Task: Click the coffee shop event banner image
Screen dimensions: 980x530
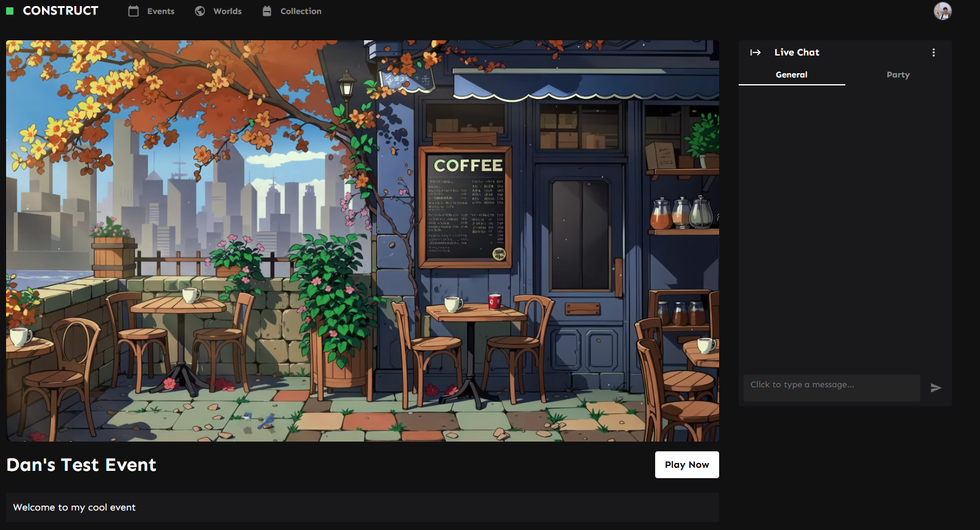Action: click(x=363, y=241)
